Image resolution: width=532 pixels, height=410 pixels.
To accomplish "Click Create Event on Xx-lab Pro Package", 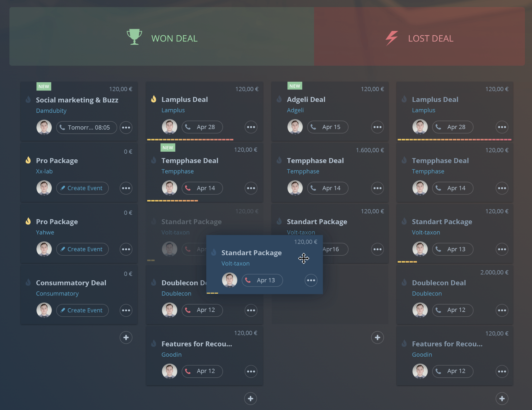I will click(x=82, y=188).
